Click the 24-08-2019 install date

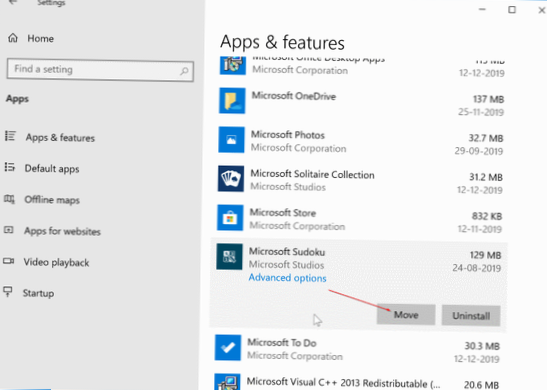point(477,268)
